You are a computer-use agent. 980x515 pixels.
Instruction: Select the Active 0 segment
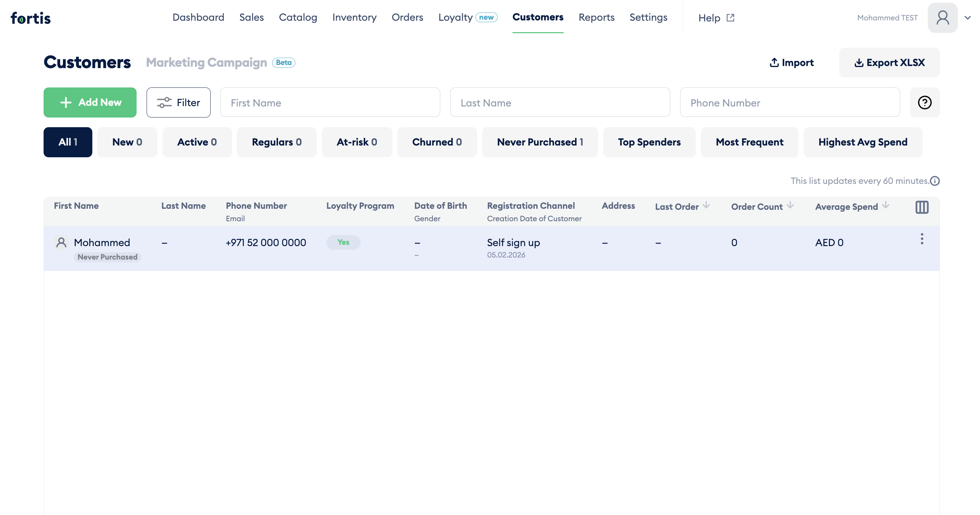coord(197,142)
